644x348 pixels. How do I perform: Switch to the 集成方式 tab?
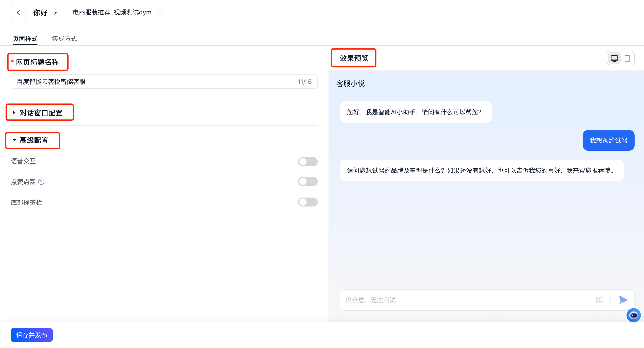[x=64, y=39]
